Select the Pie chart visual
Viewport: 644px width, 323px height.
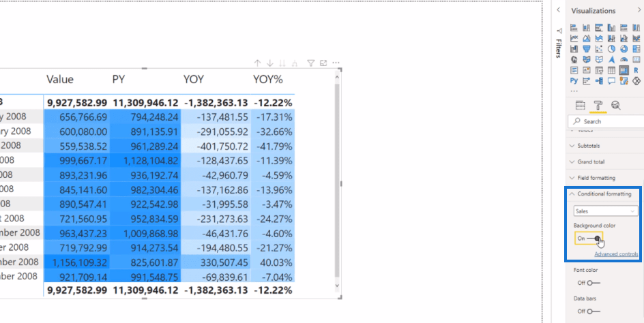tap(611, 49)
